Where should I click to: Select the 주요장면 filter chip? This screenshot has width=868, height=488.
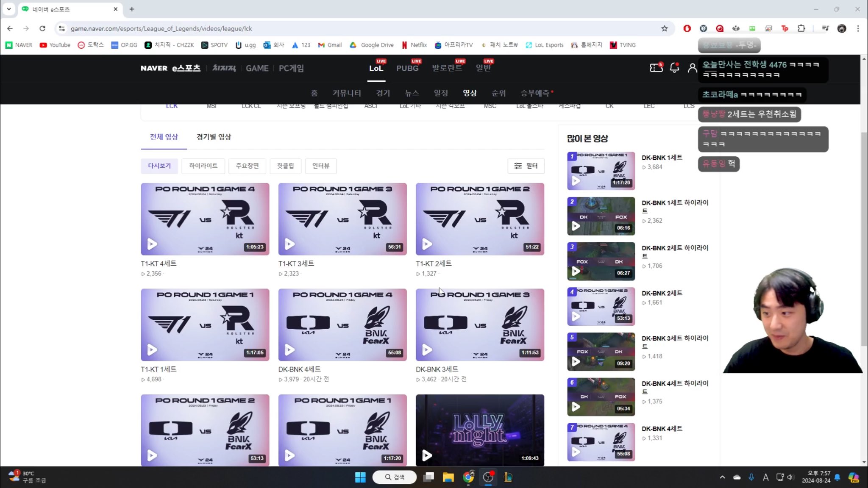[x=247, y=166]
